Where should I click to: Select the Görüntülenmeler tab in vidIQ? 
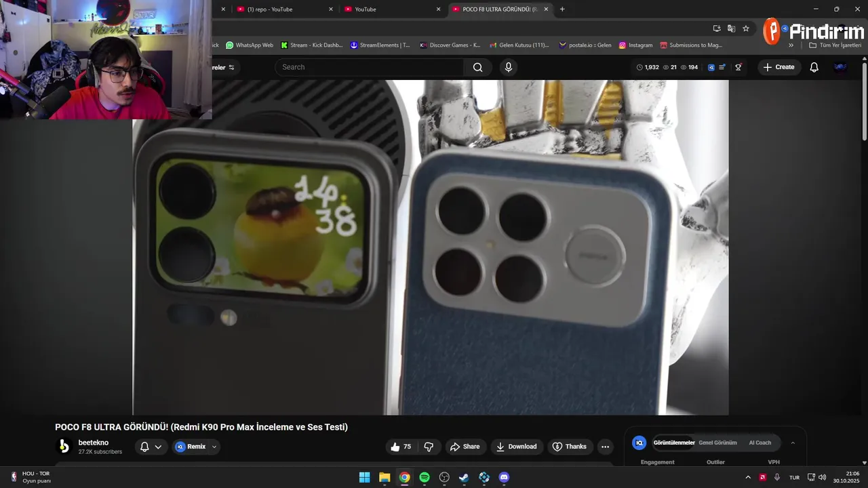click(x=674, y=443)
